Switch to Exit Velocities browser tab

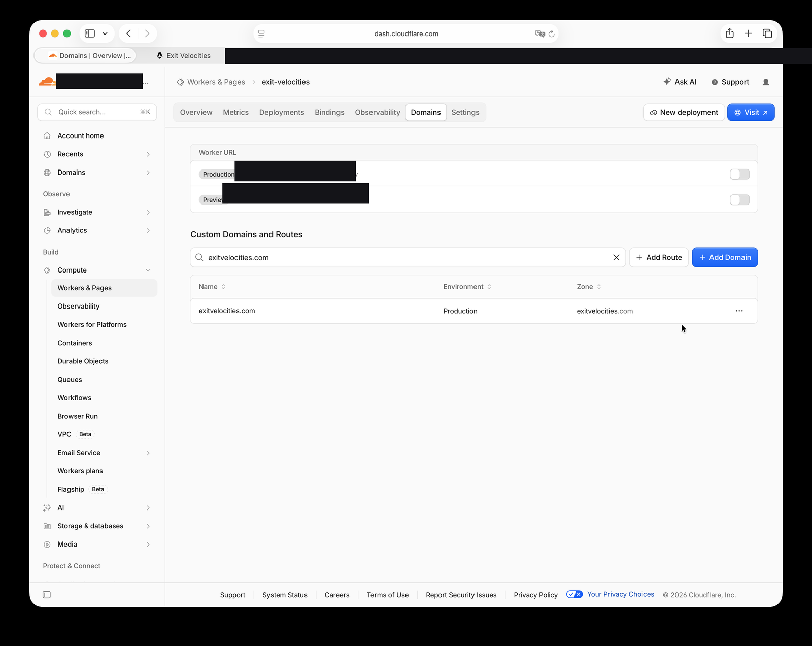click(183, 56)
